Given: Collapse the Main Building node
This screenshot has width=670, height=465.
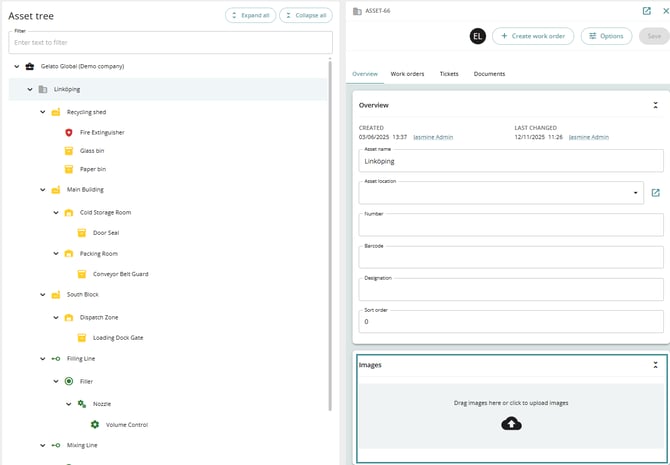Looking at the screenshot, I should [x=43, y=189].
